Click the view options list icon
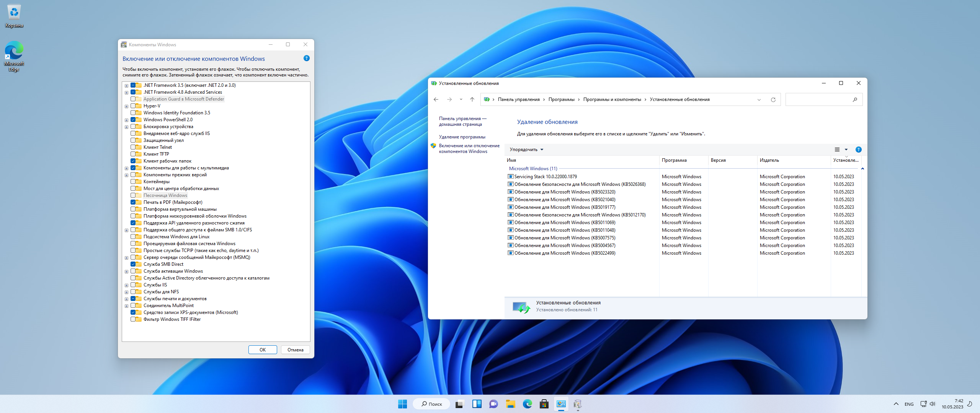Image resolution: width=980 pixels, height=413 pixels. click(837, 150)
